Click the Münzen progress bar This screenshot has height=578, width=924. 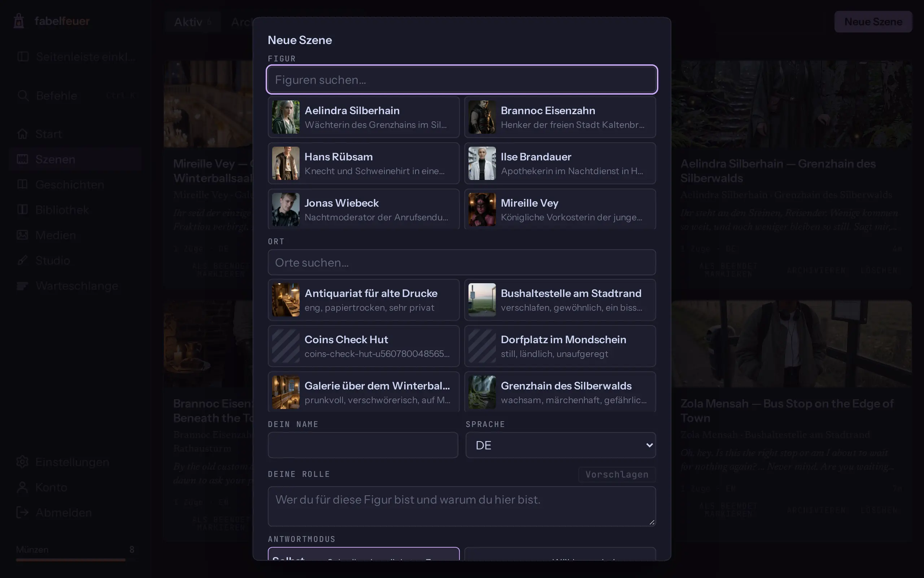tap(75, 560)
